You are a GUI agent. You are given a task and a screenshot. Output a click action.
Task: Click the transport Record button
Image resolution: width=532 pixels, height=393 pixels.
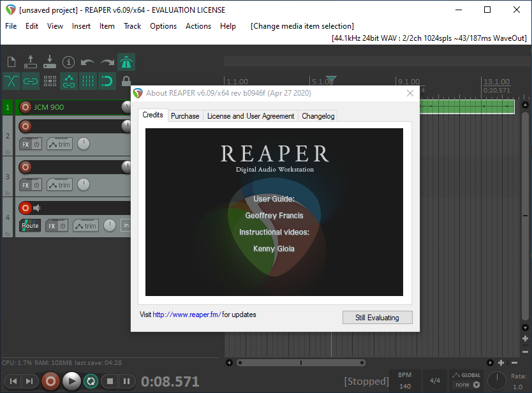point(50,381)
